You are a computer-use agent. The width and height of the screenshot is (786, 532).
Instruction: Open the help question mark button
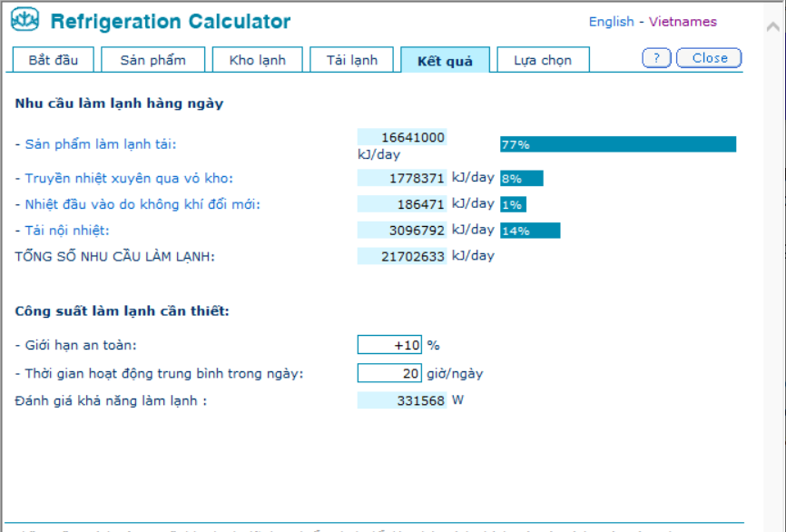[x=656, y=58]
